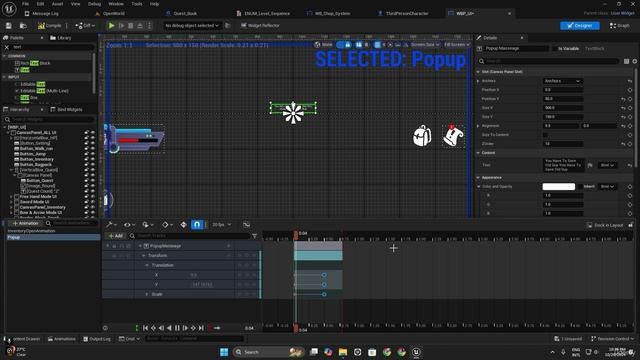Collapse the COMMON palette category

4,56
